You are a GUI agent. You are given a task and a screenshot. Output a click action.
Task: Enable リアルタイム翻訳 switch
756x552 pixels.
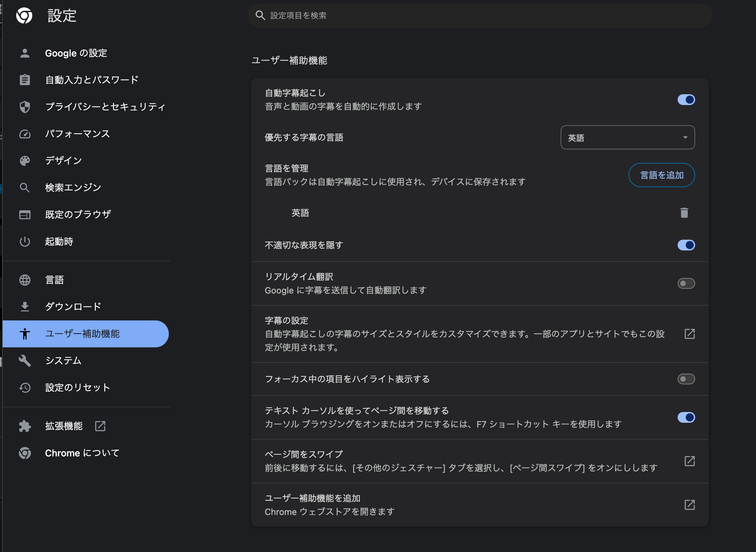pos(686,283)
